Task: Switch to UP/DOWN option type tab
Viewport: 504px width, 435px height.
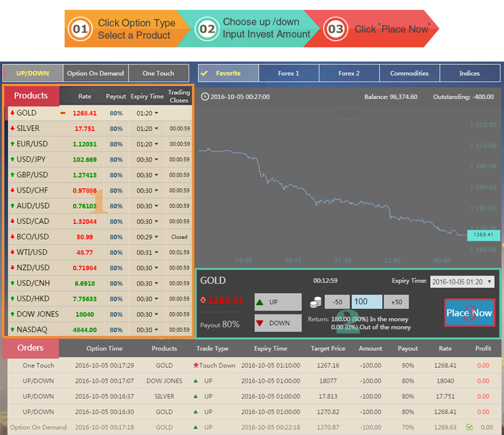Action: (33, 73)
